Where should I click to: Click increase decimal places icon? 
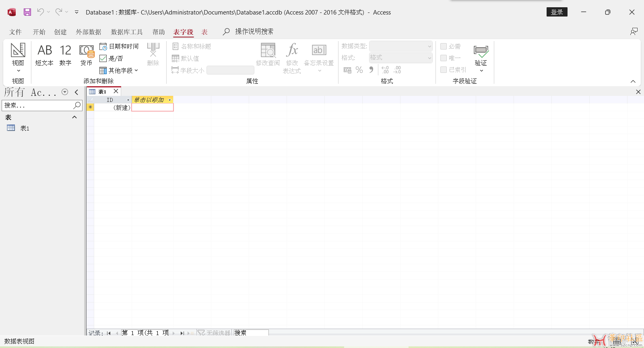coord(385,70)
